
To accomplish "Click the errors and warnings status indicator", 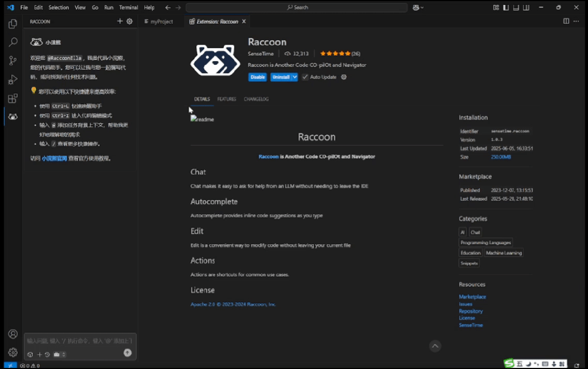I will (x=30, y=366).
